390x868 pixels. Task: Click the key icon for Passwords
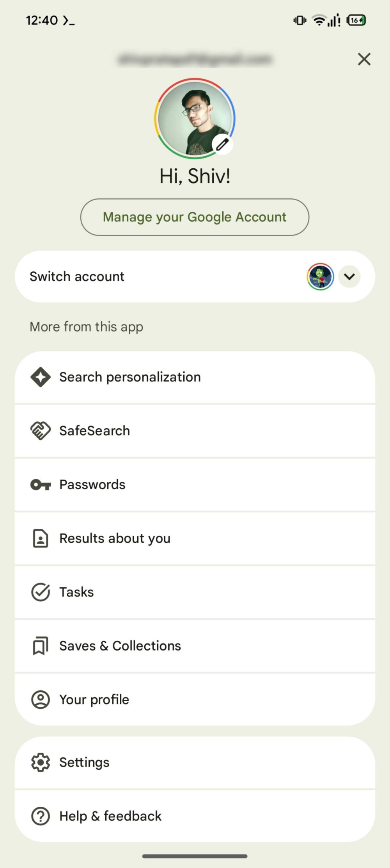pyautogui.click(x=40, y=484)
